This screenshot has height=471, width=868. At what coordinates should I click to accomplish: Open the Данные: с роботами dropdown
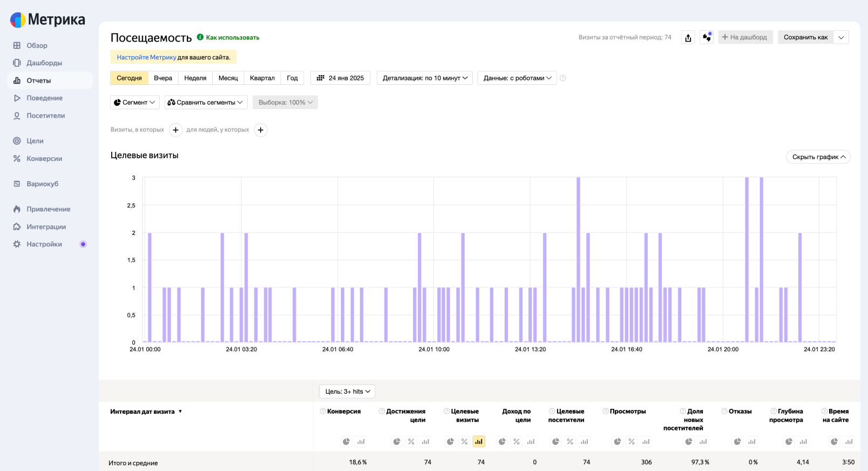pos(517,78)
